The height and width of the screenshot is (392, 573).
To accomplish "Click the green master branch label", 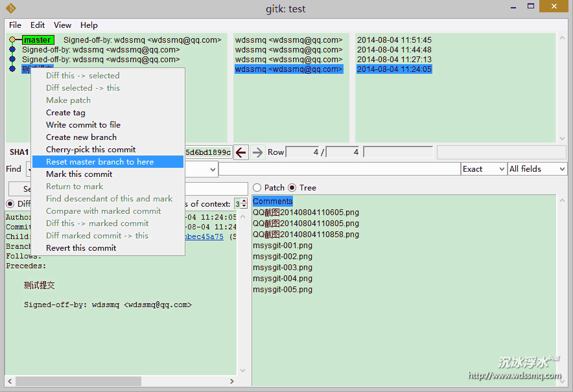I will 38,40.
